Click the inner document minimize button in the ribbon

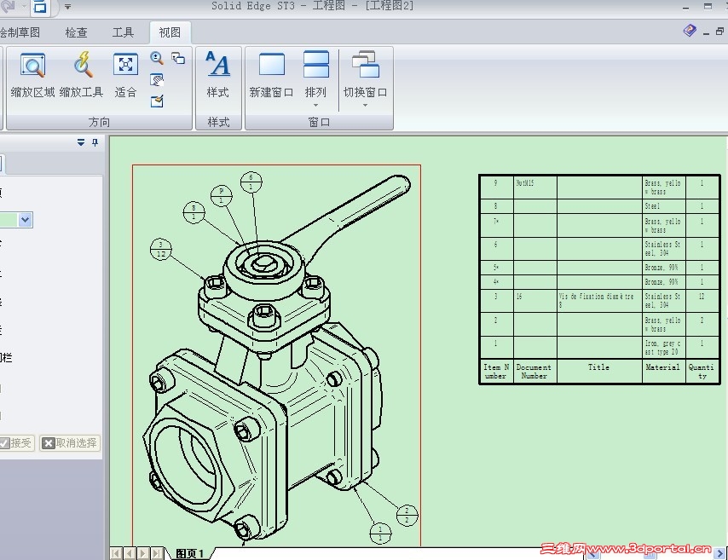(x=706, y=32)
